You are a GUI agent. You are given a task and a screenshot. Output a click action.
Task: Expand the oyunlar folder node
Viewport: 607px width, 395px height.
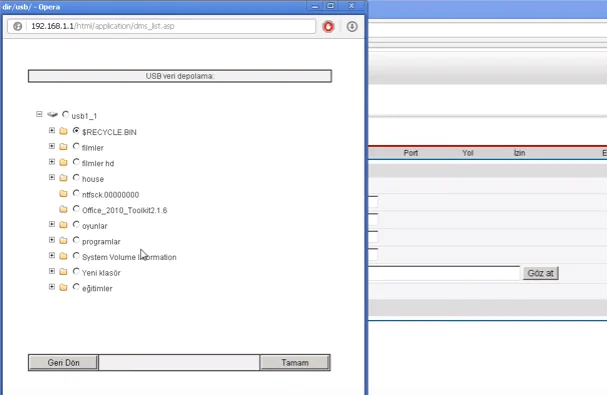(x=52, y=224)
